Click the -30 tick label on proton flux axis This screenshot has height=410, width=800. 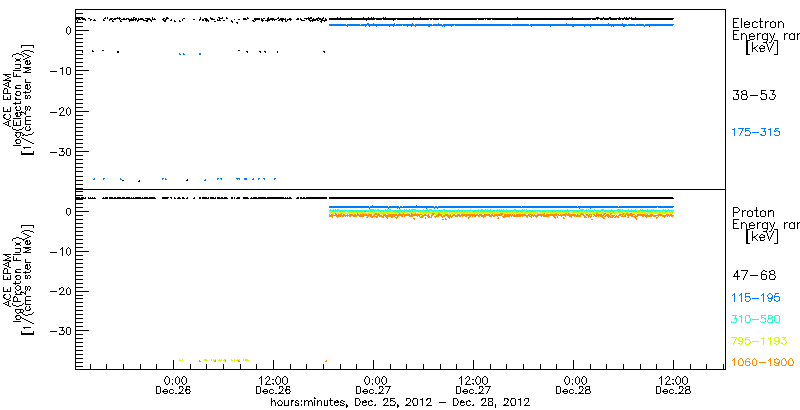tap(60, 331)
